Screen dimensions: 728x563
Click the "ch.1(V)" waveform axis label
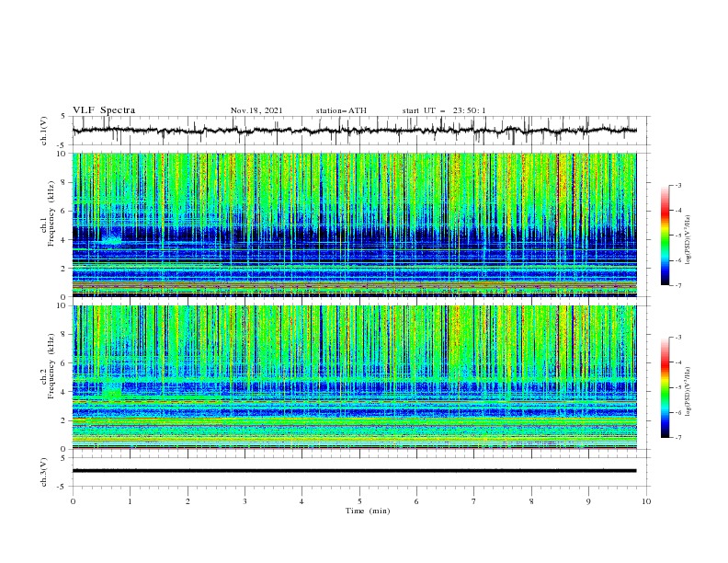(x=44, y=131)
